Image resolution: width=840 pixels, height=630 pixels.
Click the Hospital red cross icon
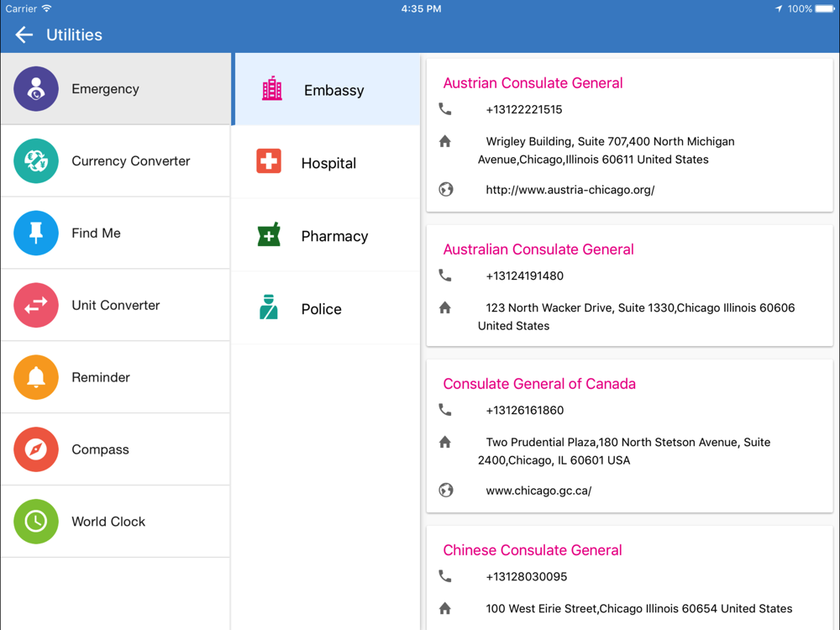(x=269, y=161)
